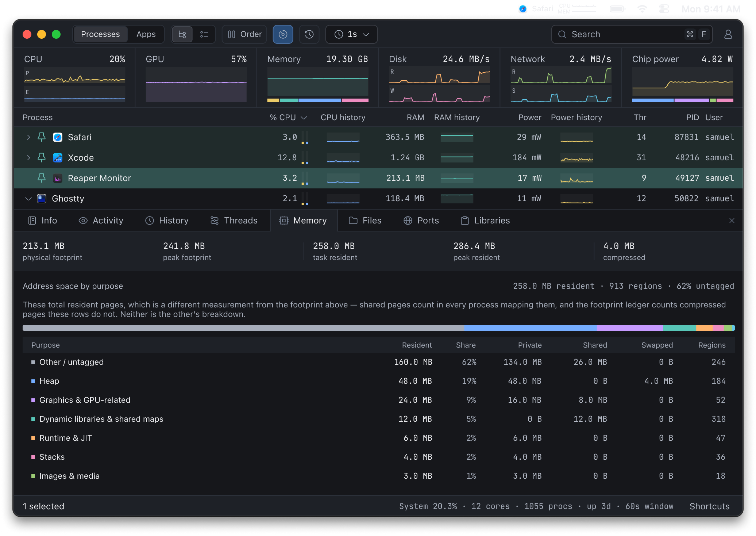Screen dimensions: 756x536
Task: Sort by % CPU column header
Action: point(288,118)
